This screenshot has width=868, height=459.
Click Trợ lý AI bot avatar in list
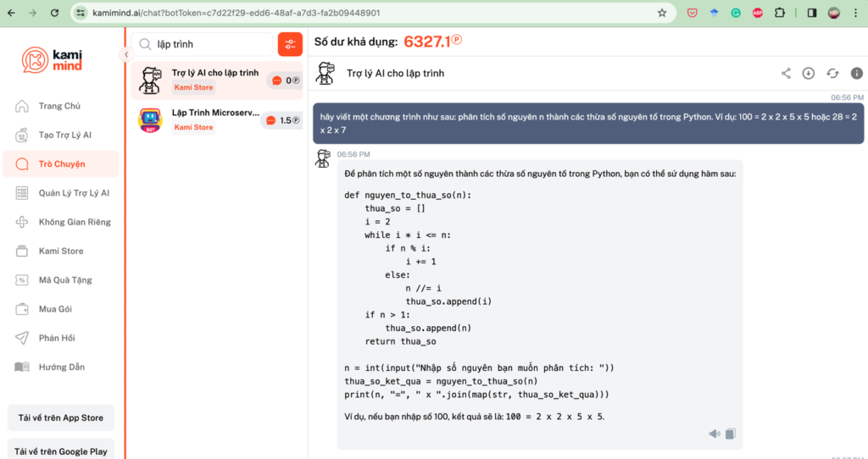point(150,80)
